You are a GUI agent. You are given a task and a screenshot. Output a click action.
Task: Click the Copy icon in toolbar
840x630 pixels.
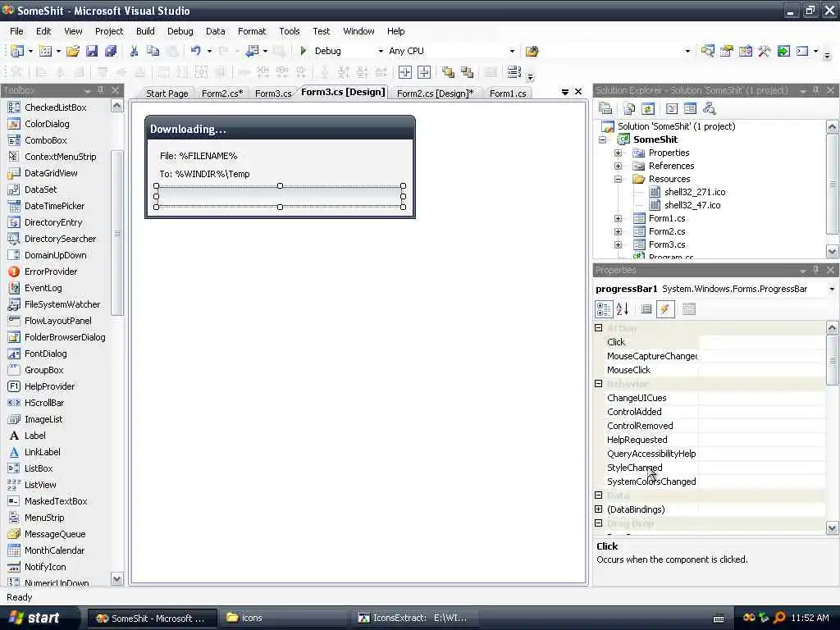coord(153,51)
